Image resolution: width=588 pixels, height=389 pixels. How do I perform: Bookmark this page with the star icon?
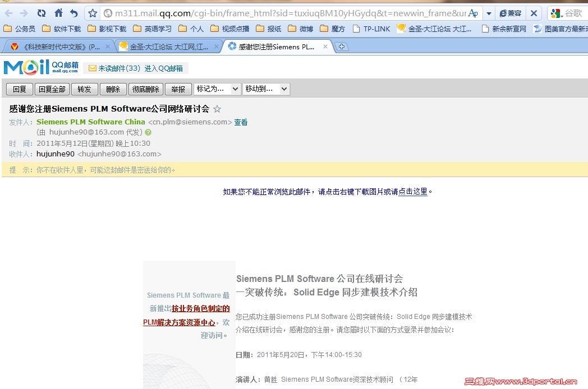[x=93, y=13]
